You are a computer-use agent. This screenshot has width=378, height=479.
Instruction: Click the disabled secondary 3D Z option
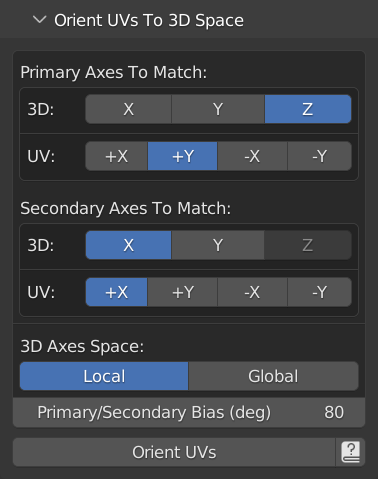[x=308, y=245]
